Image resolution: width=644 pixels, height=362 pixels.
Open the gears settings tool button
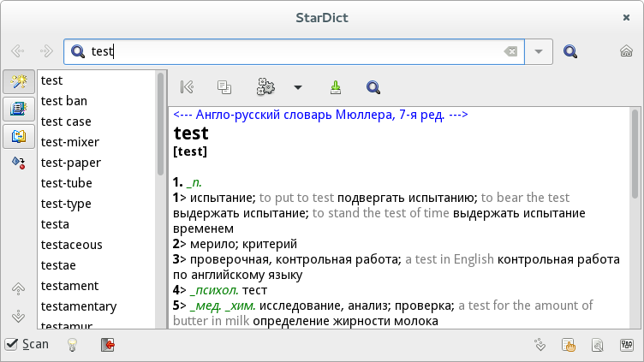[x=265, y=86]
